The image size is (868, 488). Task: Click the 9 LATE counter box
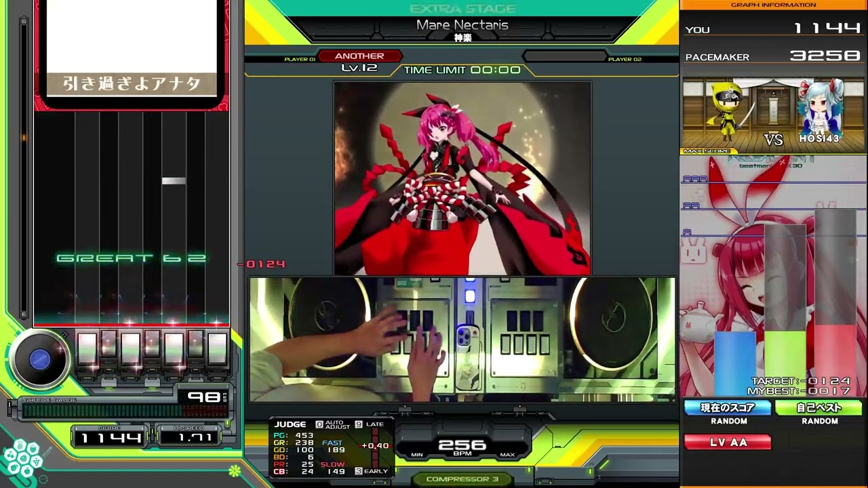358,424
